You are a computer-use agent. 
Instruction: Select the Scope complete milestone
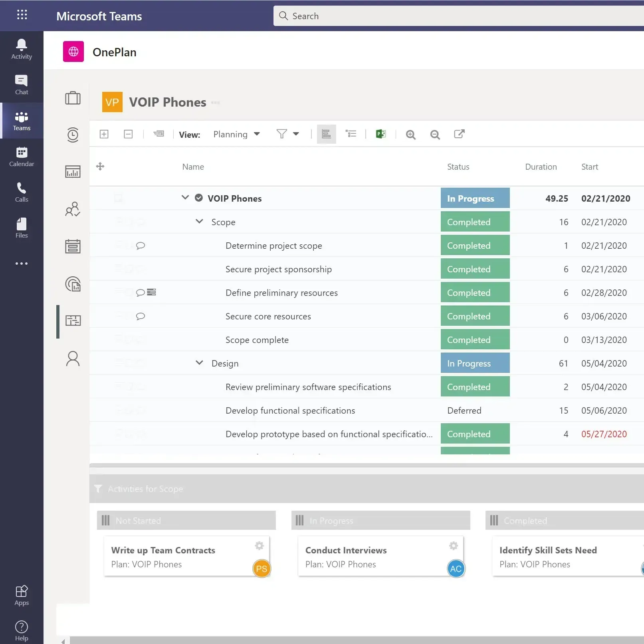[x=257, y=340]
